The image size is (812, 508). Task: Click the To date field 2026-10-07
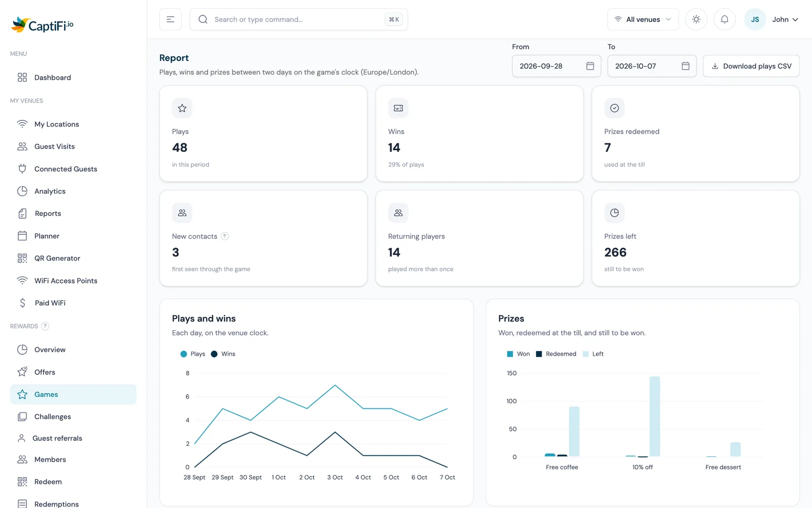coord(652,66)
